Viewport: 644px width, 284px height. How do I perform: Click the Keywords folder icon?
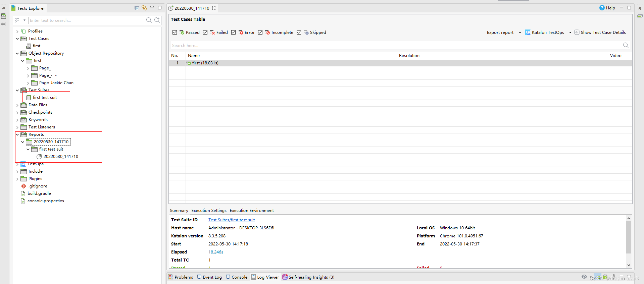[x=24, y=120]
